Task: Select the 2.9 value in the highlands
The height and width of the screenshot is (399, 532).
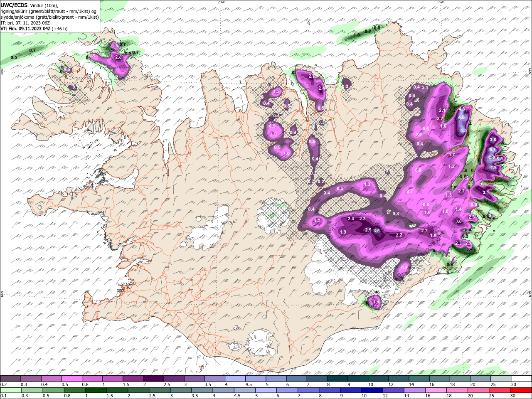Action: tap(368, 230)
